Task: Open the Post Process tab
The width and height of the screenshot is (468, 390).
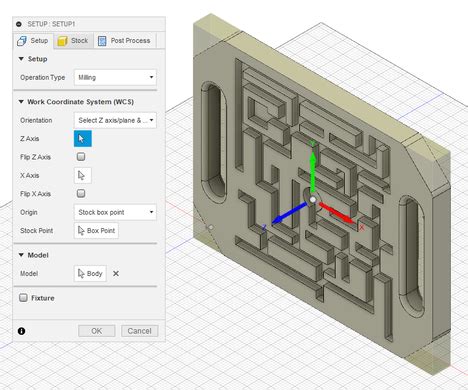Action: tap(124, 41)
